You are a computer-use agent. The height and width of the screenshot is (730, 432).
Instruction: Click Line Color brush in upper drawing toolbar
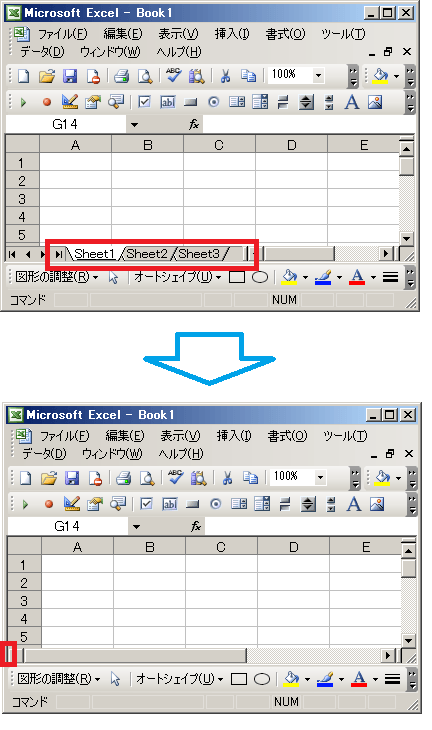tap(324, 277)
